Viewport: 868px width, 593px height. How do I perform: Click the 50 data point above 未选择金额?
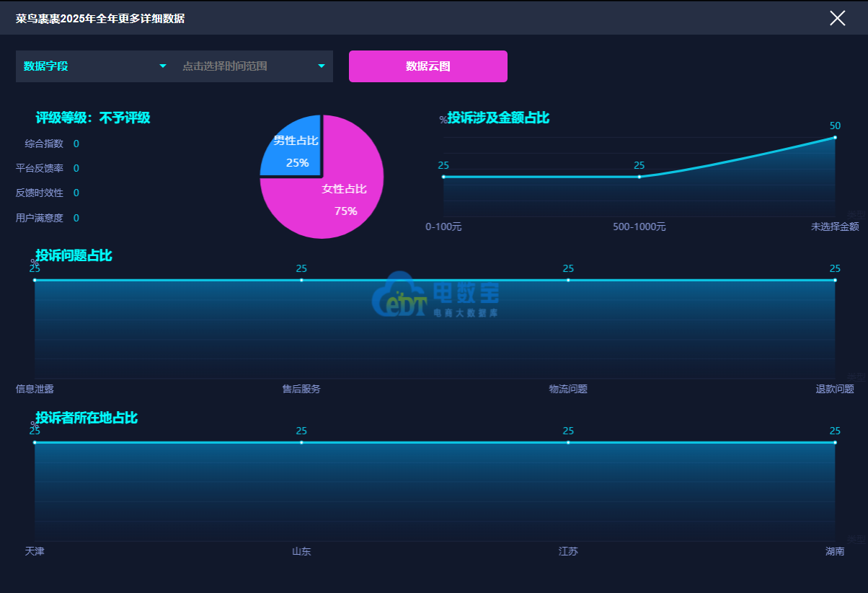[835, 137]
